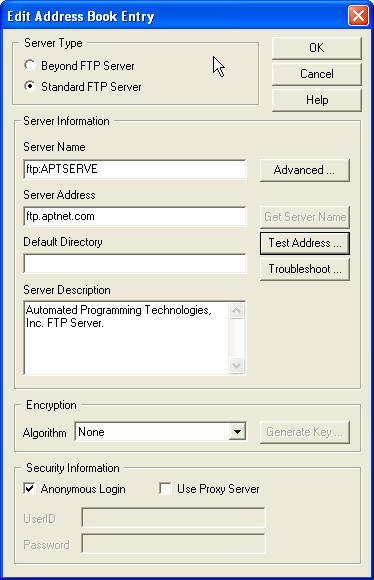This screenshot has height=580, width=374.
Task: Open Help for this dialog
Action: tap(317, 100)
